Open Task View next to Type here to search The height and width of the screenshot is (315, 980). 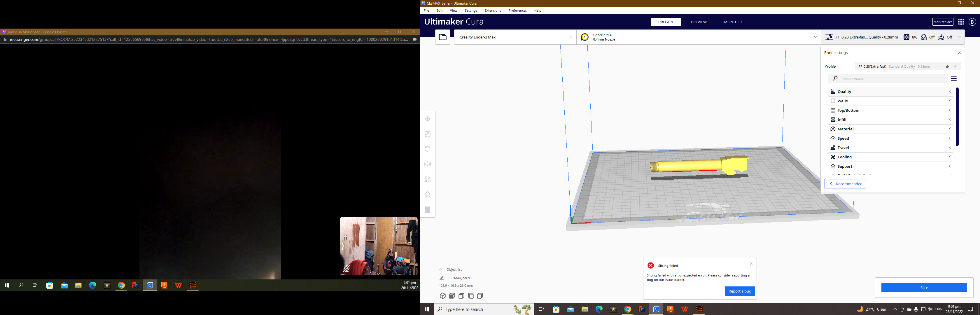[x=541, y=309]
